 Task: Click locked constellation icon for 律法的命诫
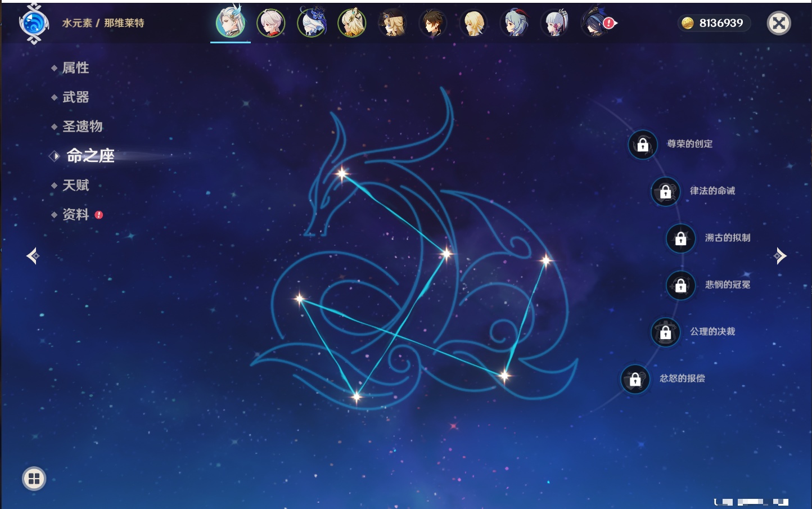[665, 191]
